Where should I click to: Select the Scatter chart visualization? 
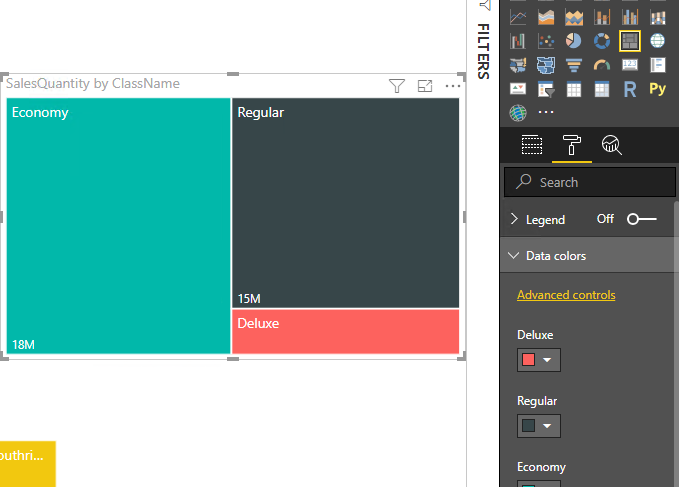tap(546, 41)
